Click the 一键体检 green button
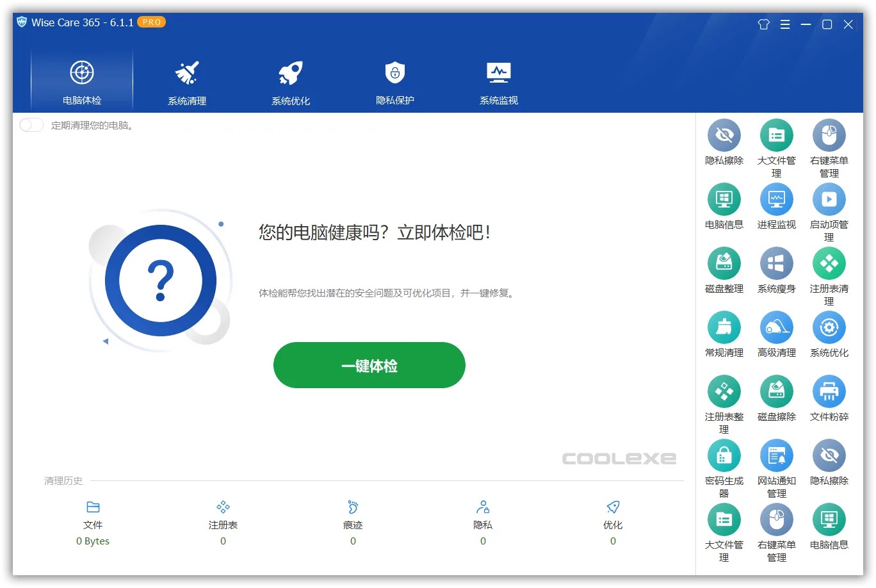Screen dimensions: 876x588 [x=369, y=365]
